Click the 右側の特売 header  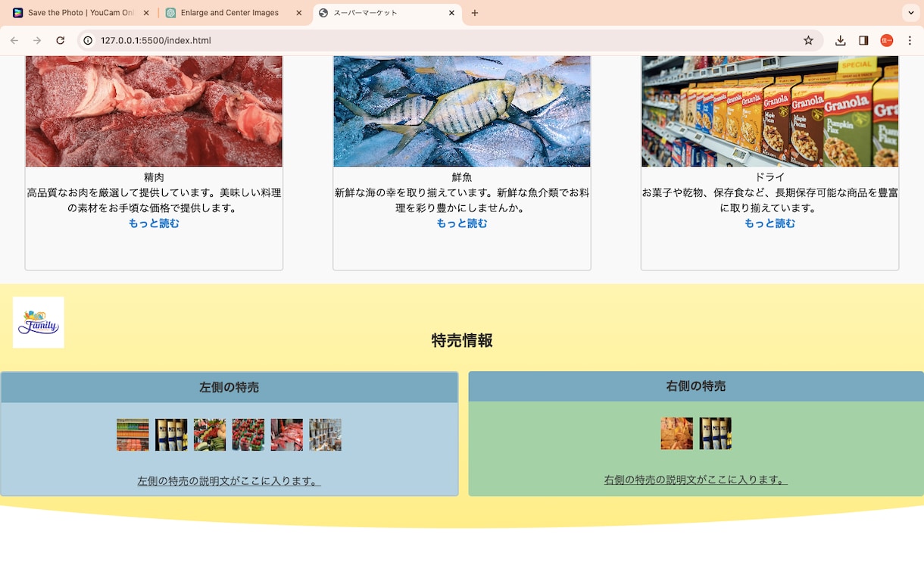point(696,386)
